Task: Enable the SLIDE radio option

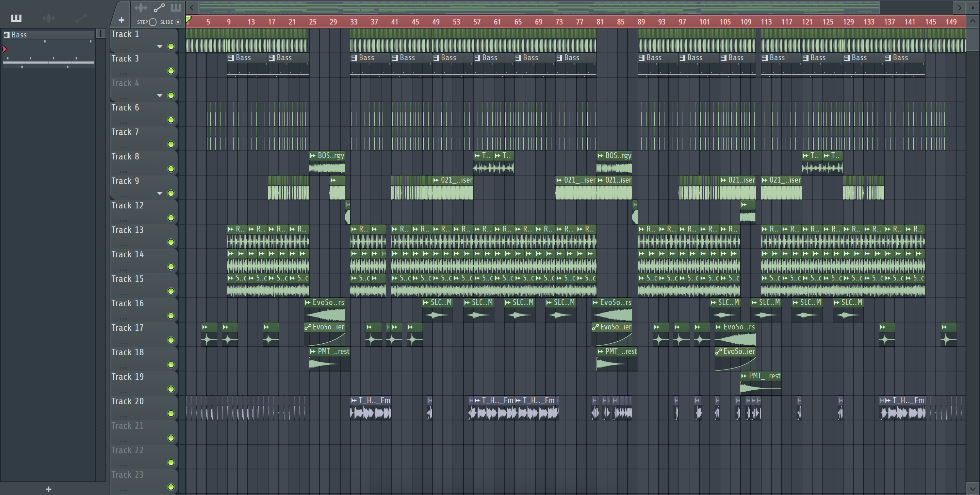Action: [178, 22]
